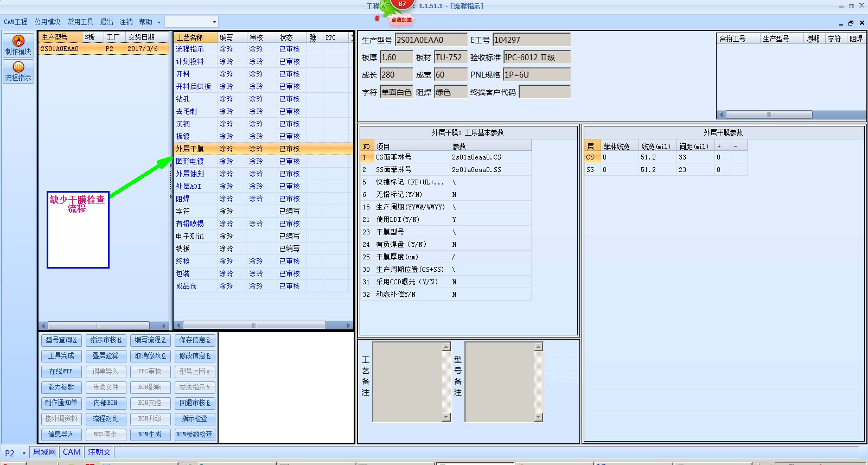
Task: Click process list horizontal scrollbar right arrow
Action: tap(349, 326)
